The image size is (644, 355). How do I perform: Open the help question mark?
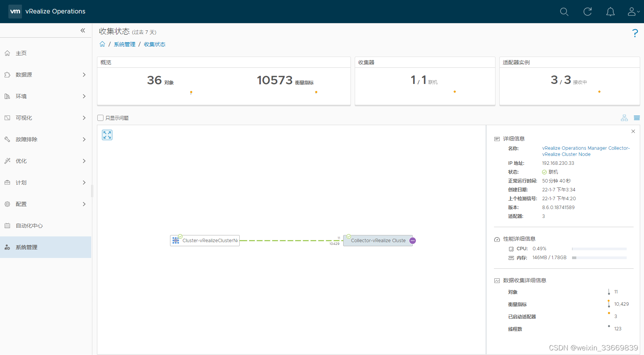pyautogui.click(x=635, y=33)
